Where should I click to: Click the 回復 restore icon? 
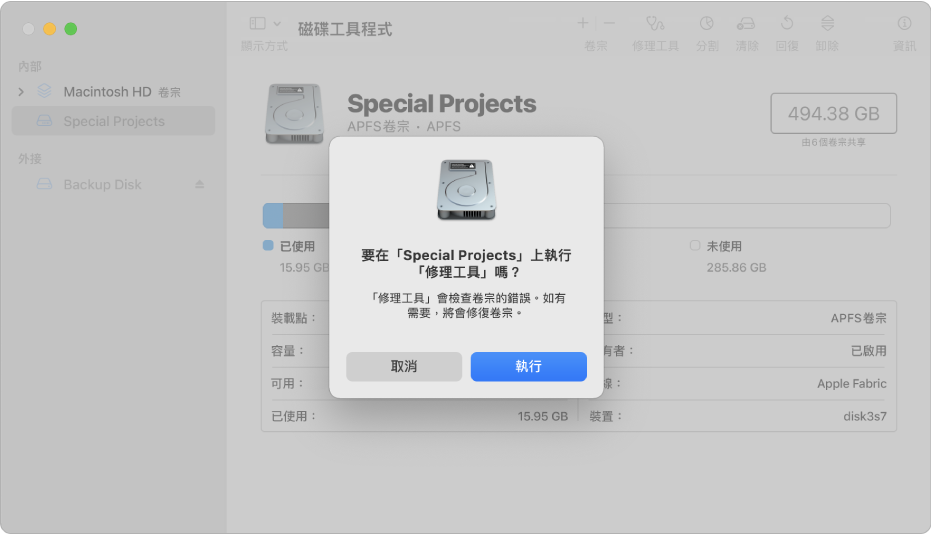point(787,23)
